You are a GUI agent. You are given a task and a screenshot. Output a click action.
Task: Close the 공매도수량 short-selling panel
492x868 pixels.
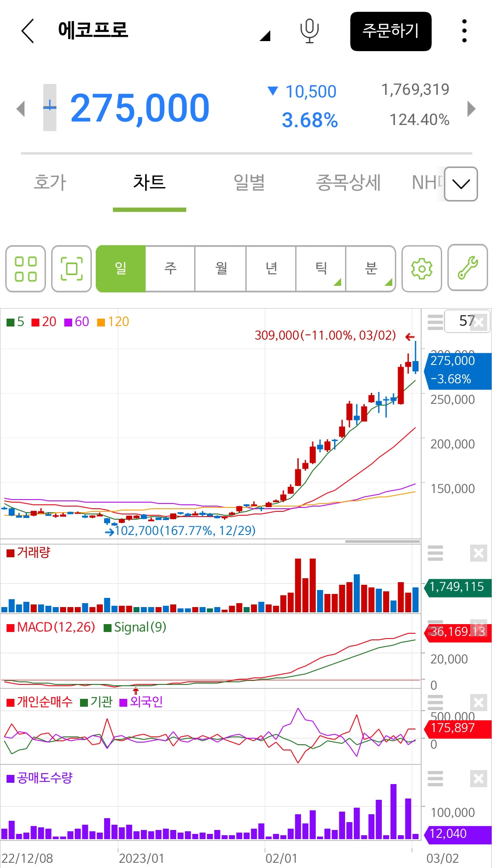pyautogui.click(x=478, y=778)
